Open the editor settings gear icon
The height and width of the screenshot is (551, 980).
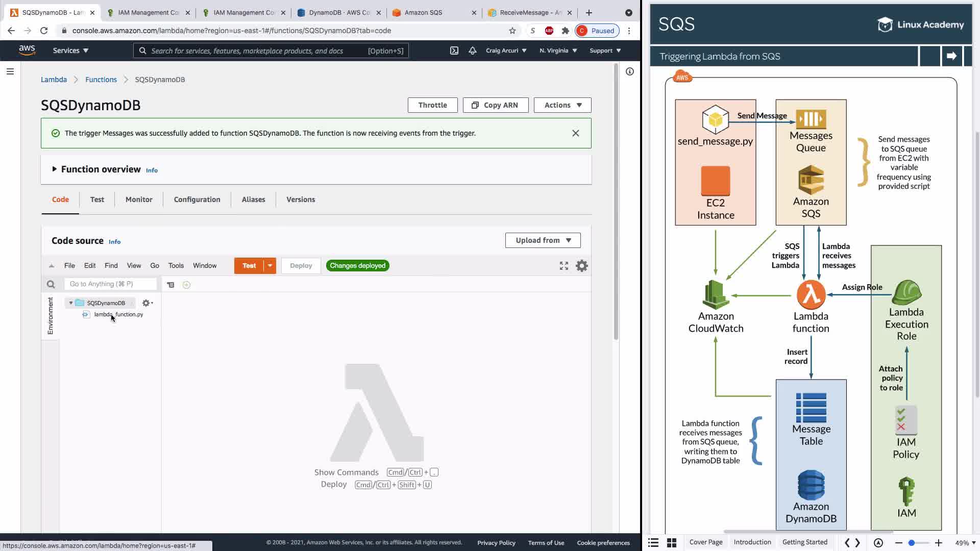581,266
